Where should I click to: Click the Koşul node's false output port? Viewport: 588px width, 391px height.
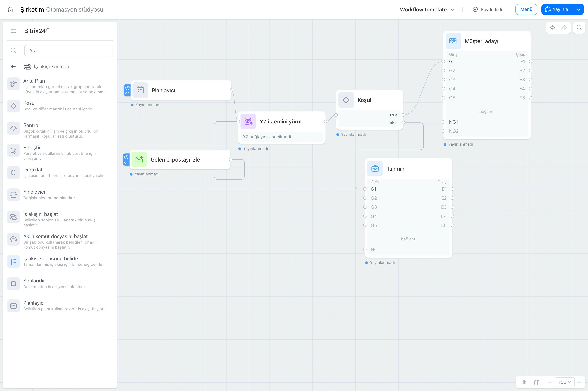point(403,123)
